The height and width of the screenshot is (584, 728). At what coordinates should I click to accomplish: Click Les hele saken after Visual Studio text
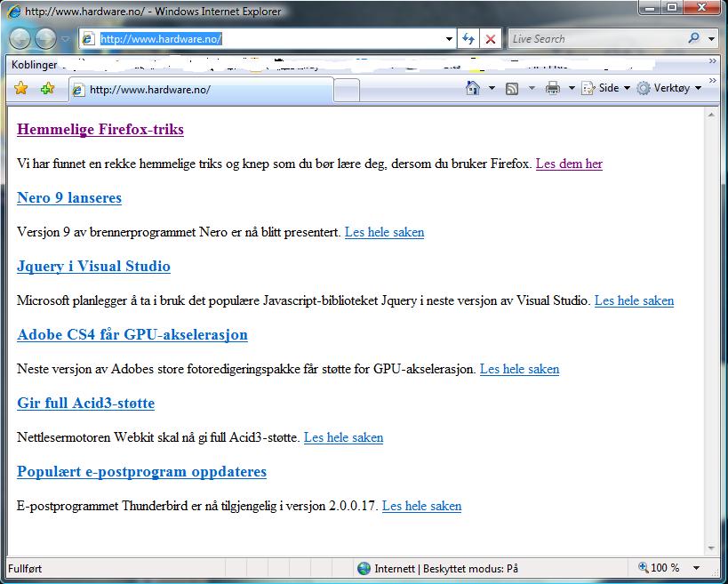(634, 300)
